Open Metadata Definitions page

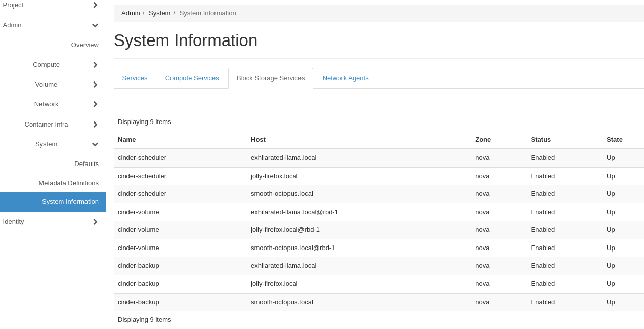68,183
